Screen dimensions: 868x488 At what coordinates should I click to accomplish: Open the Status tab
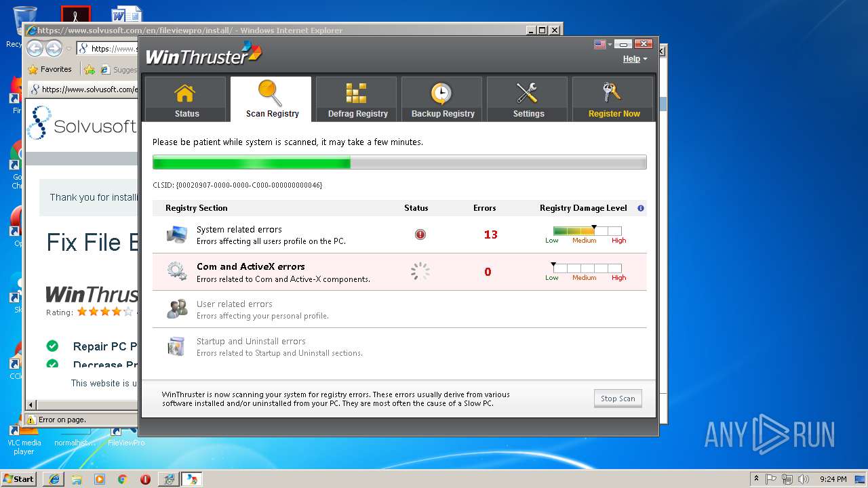[x=186, y=99]
